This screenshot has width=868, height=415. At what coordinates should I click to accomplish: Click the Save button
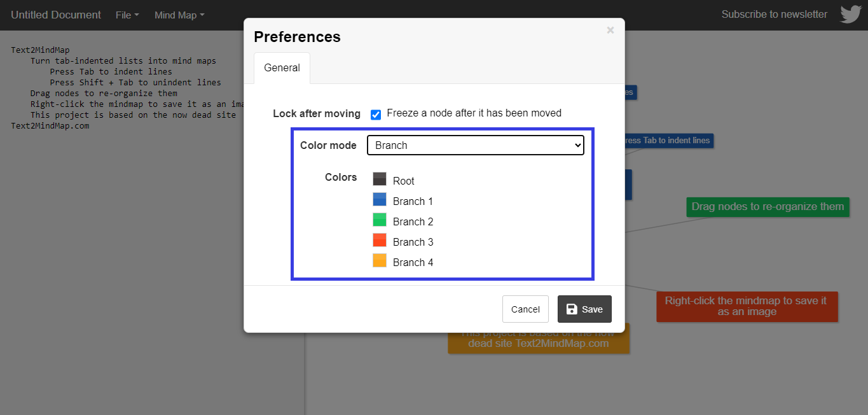tap(584, 309)
